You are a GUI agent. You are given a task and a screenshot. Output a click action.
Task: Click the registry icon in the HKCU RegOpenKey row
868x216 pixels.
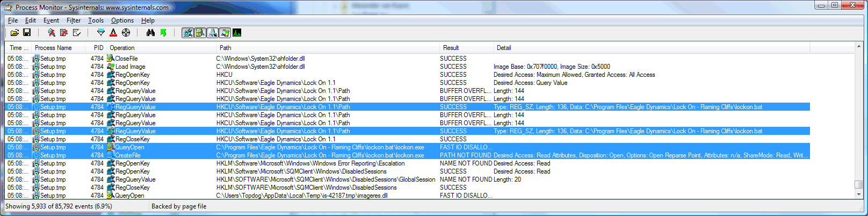(x=111, y=75)
